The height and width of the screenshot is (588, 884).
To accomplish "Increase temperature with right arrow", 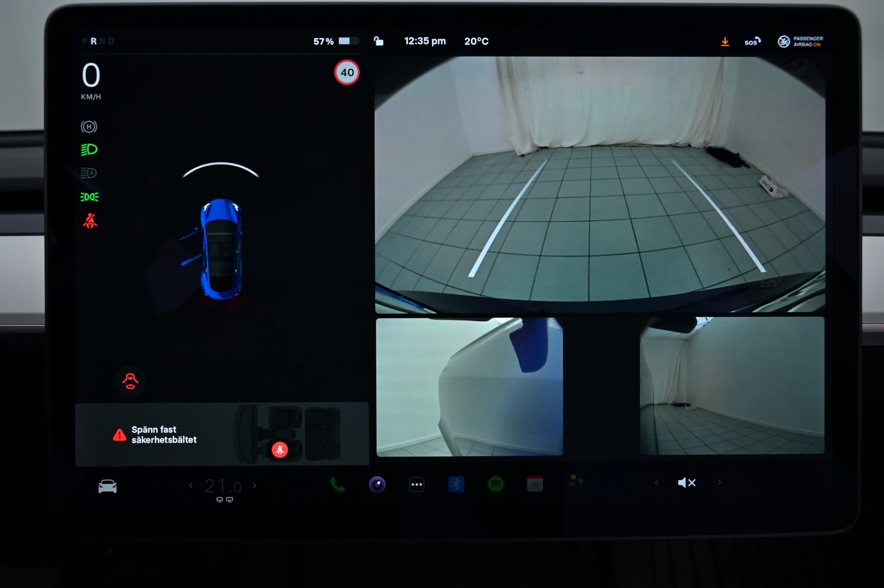I will pyautogui.click(x=255, y=485).
